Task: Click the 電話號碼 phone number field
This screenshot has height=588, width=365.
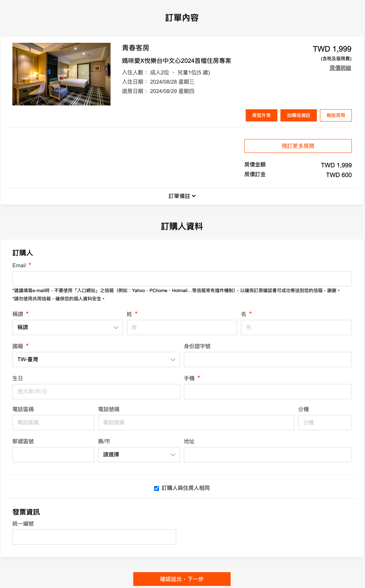Action: point(196,422)
